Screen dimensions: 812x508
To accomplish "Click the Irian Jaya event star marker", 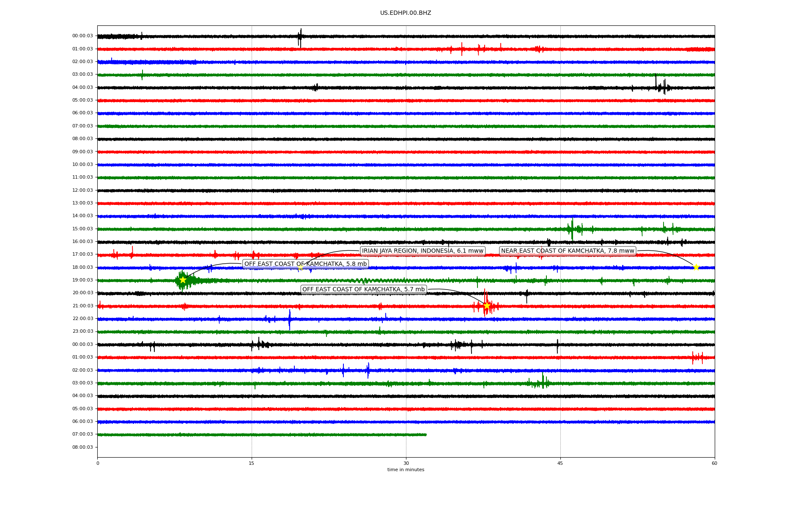I will [300, 268].
